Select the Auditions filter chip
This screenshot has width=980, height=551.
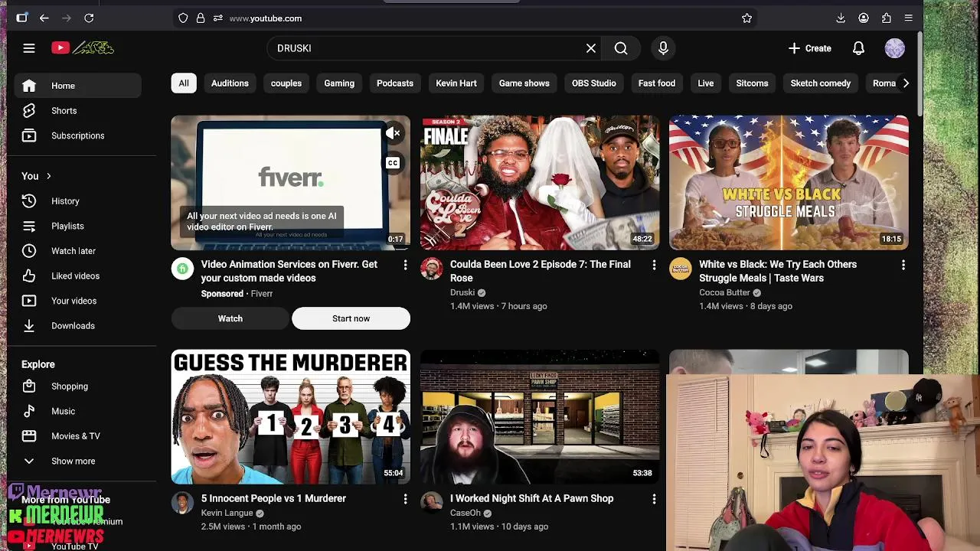click(x=230, y=83)
